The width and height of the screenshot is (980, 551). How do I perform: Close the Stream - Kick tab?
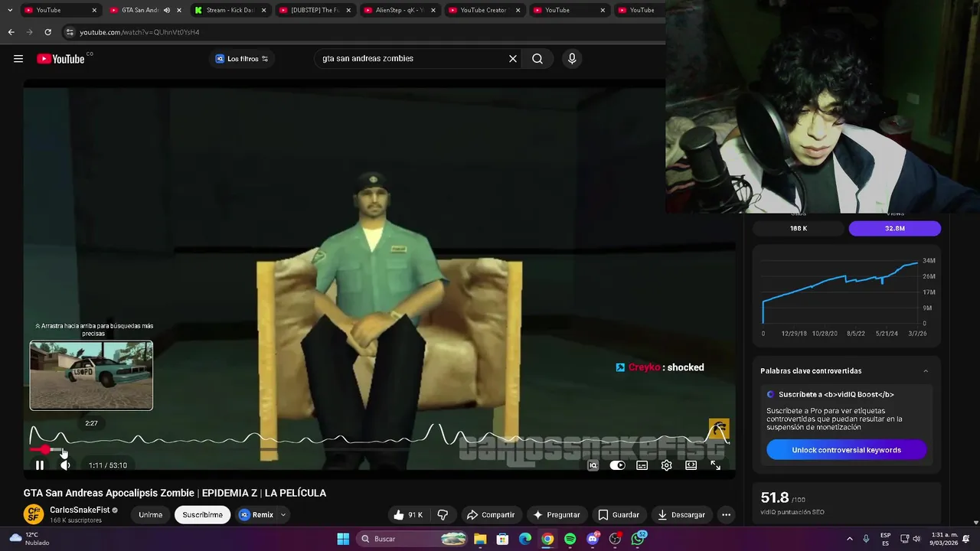point(263,10)
